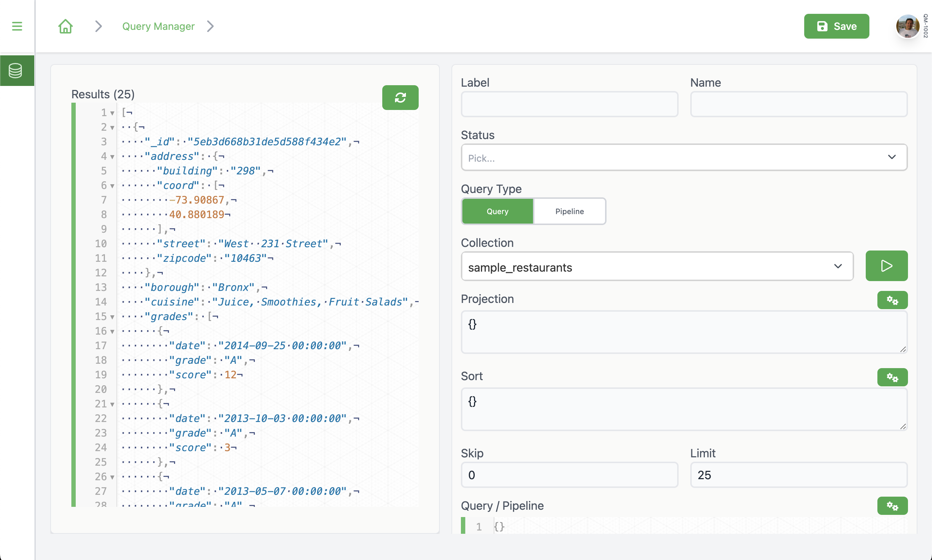Open the Query / Pipeline settings gear
The image size is (932, 560).
coord(892,506)
